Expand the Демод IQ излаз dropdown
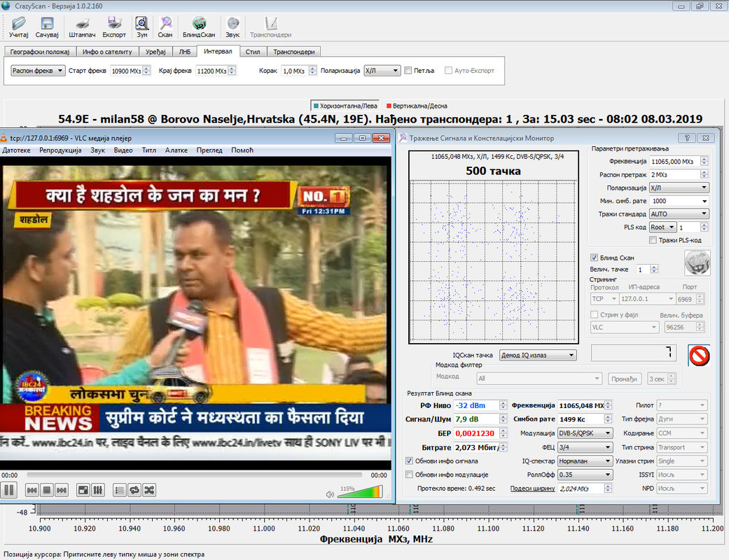 click(x=538, y=355)
